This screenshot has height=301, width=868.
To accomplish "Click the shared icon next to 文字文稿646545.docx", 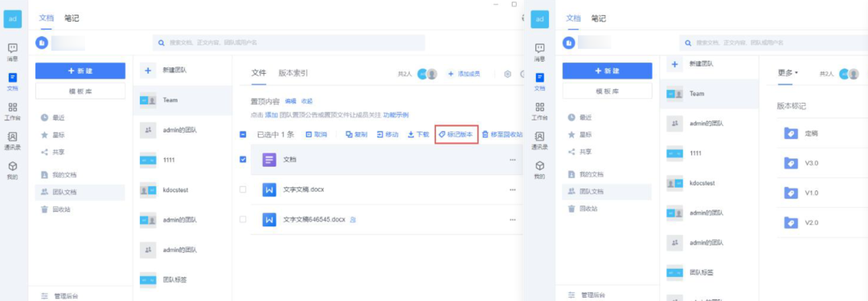I will [353, 220].
